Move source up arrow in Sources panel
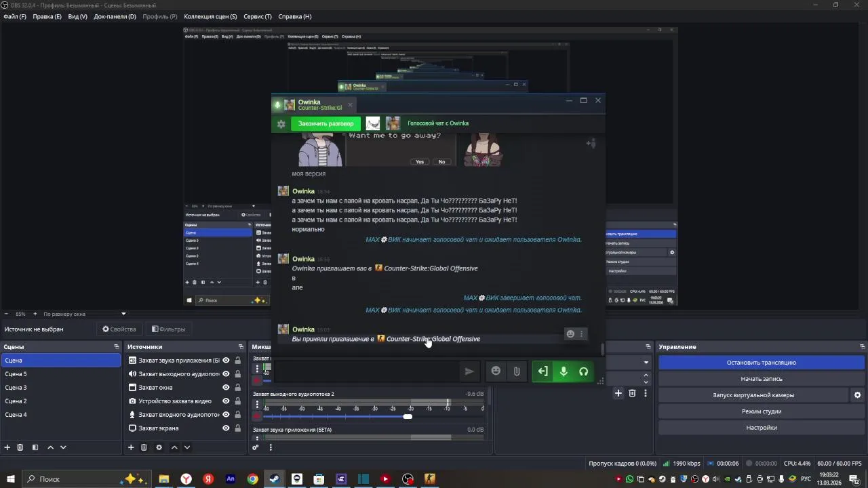The width and height of the screenshot is (868, 488). [174, 447]
